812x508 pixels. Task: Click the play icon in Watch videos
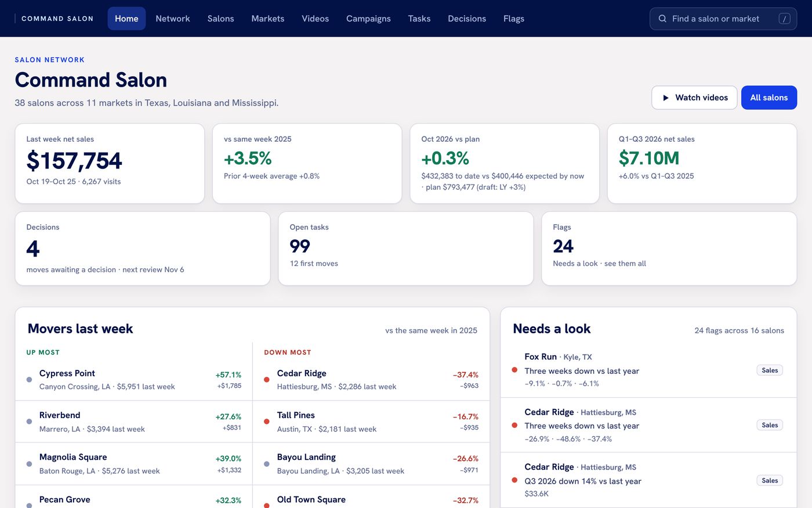click(x=666, y=98)
